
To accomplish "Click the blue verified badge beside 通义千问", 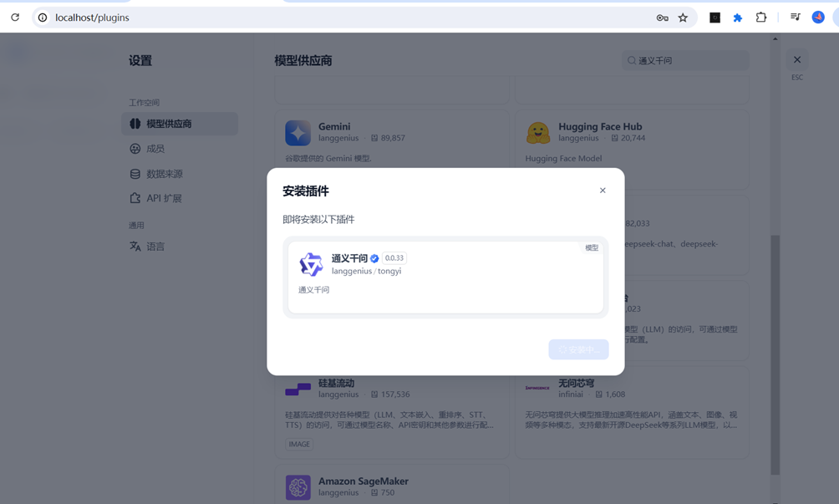I will [x=374, y=258].
